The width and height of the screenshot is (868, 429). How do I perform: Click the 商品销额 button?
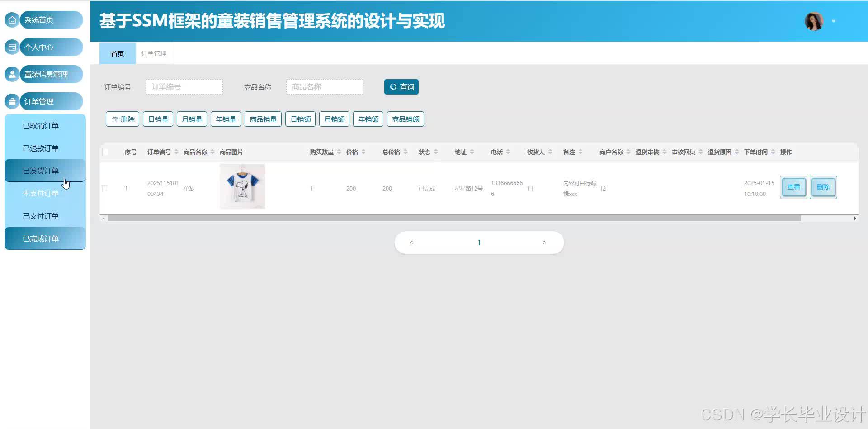tap(406, 119)
